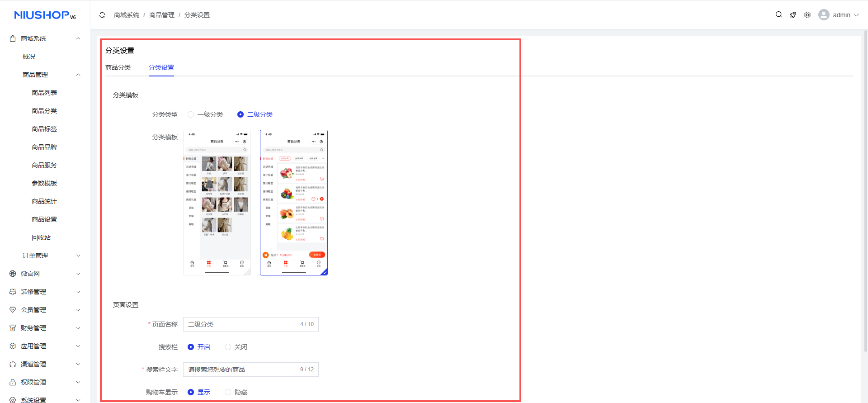868x403 pixels.
Task: Expand the 财务管理 menu chevron
Action: coord(78,328)
